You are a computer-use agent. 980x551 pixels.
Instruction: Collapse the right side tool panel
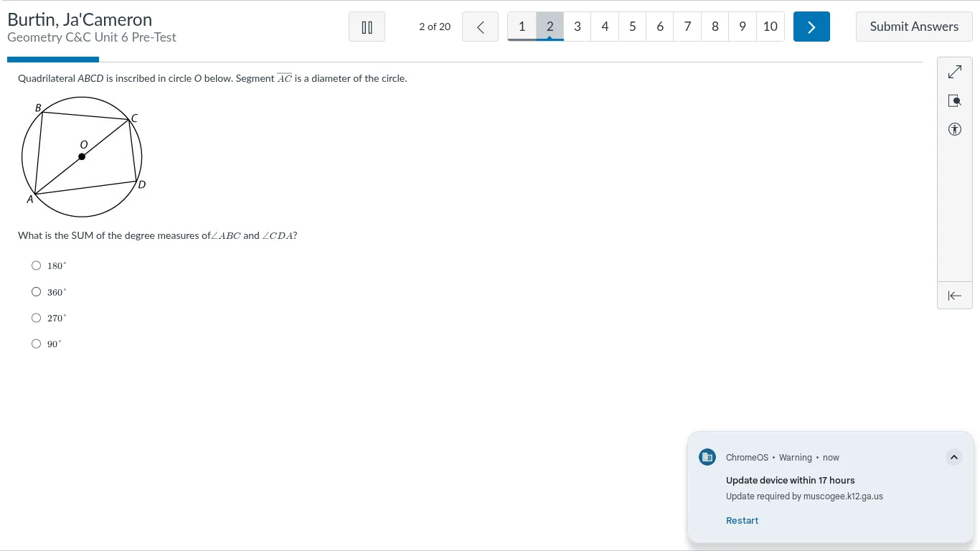[954, 296]
